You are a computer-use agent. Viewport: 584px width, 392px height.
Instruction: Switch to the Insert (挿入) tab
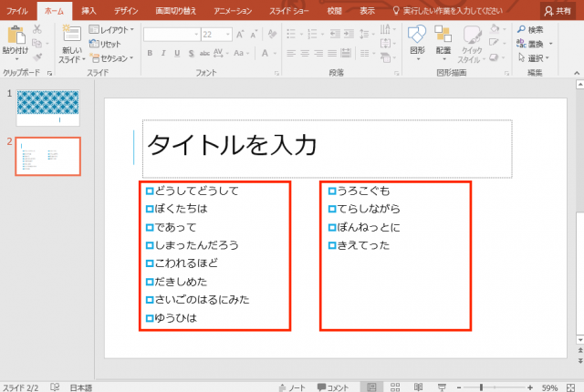[x=89, y=10]
